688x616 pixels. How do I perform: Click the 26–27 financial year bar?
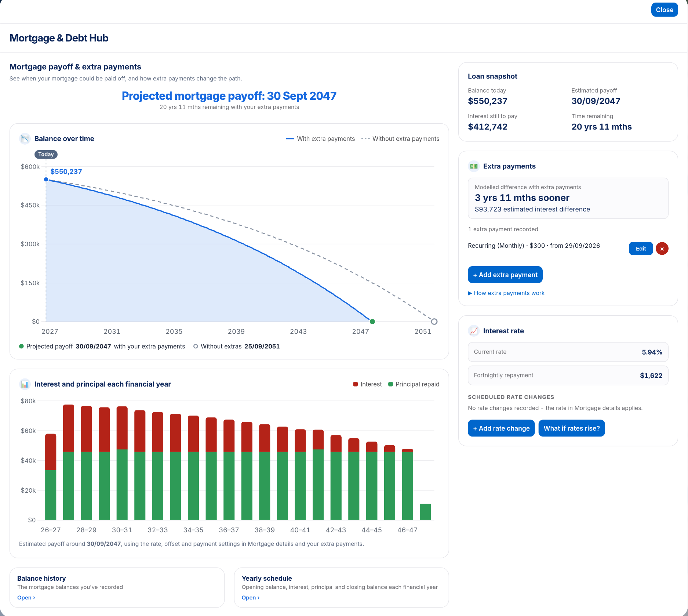click(x=51, y=477)
